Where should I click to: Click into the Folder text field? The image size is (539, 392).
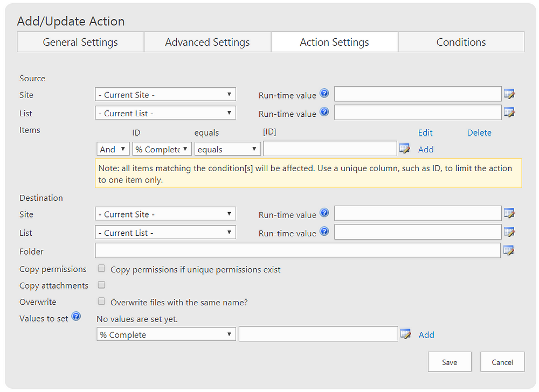[298, 250]
